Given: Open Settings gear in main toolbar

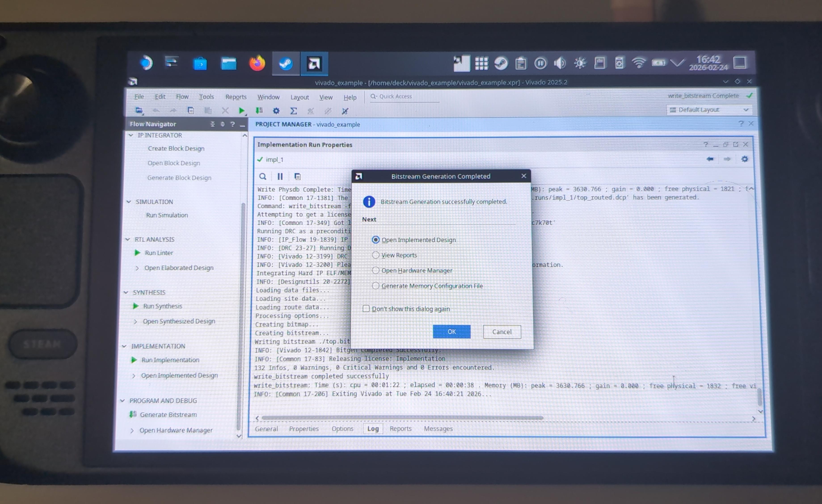Looking at the screenshot, I should point(276,111).
